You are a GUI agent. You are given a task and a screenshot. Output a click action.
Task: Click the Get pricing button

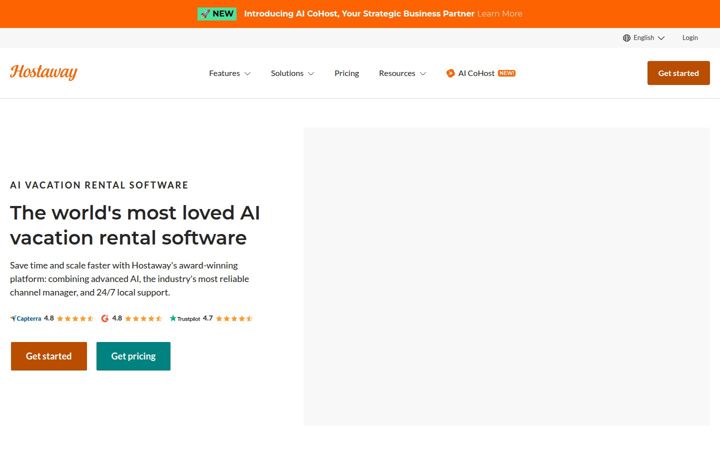pyautogui.click(x=133, y=356)
